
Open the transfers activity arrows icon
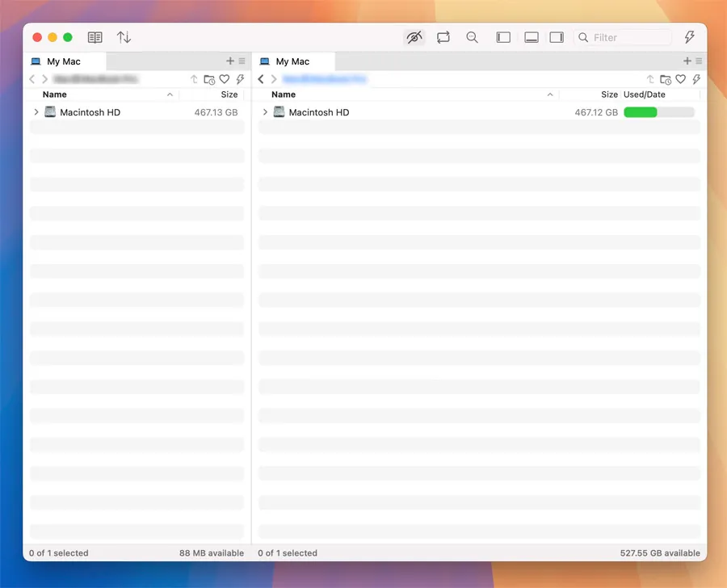tap(124, 37)
